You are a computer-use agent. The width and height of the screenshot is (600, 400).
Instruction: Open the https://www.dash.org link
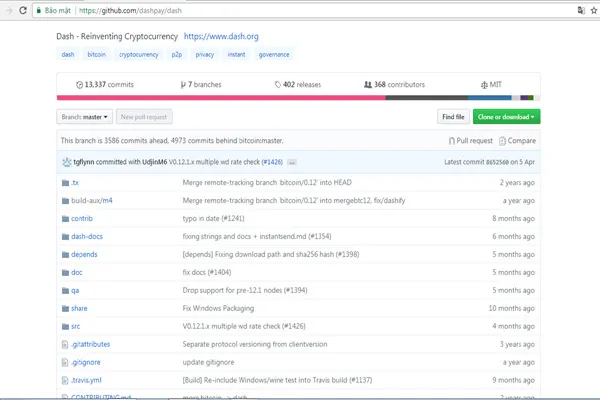221,36
